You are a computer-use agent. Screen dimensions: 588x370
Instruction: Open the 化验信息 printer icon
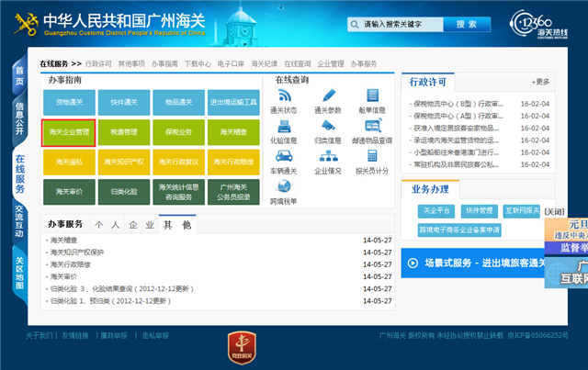284,127
